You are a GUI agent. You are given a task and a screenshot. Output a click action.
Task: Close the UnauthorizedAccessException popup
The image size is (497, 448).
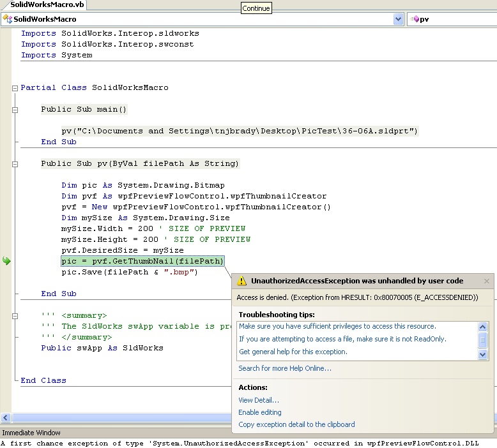(x=487, y=281)
